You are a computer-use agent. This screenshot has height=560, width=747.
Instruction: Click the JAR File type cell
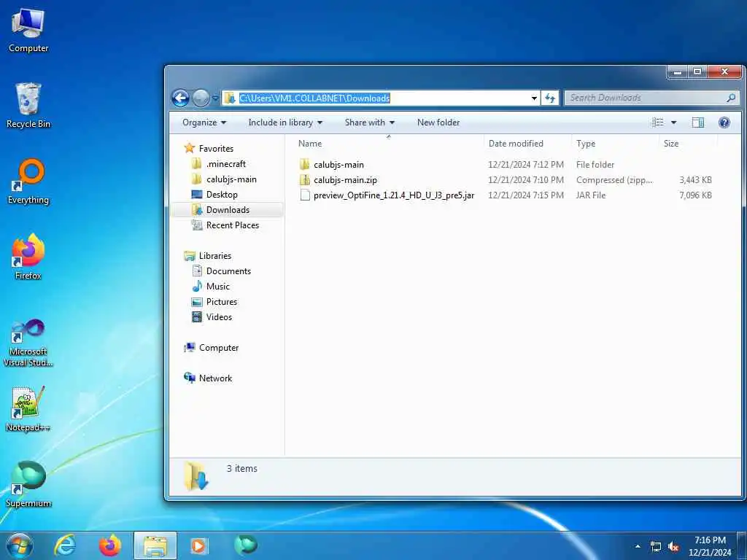coord(591,195)
